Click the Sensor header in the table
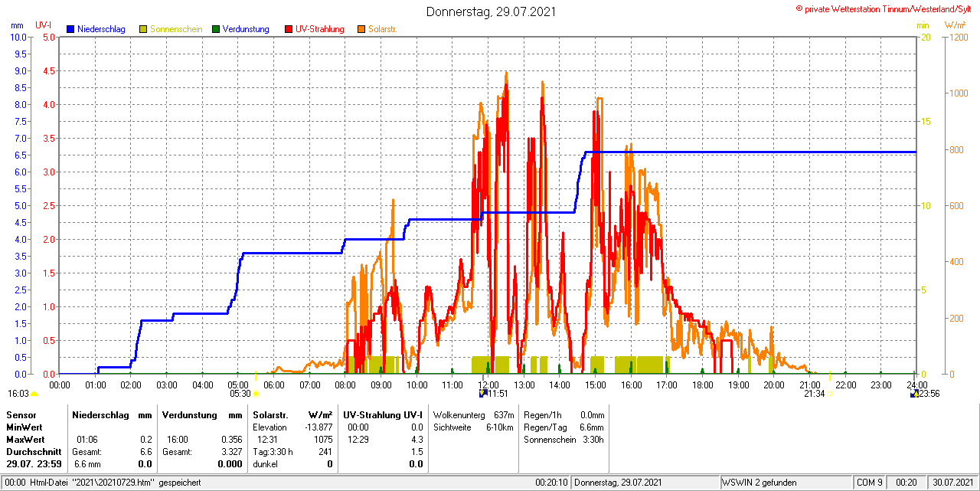Image resolution: width=980 pixels, height=491 pixels. [x=21, y=414]
